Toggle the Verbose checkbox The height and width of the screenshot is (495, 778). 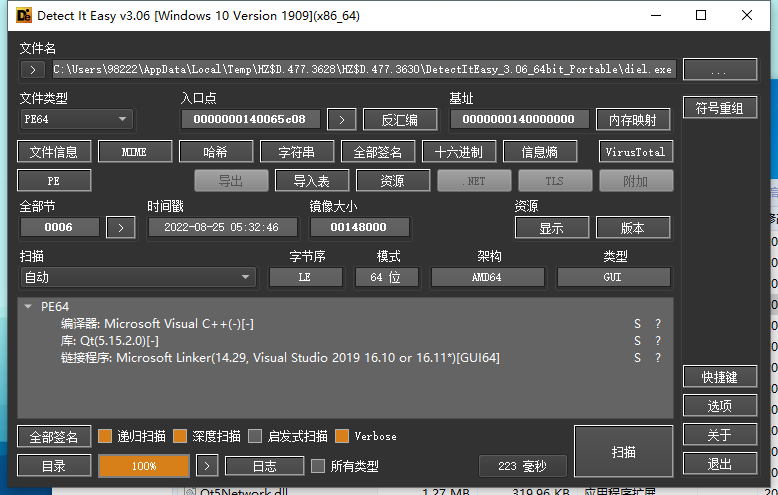(342, 436)
